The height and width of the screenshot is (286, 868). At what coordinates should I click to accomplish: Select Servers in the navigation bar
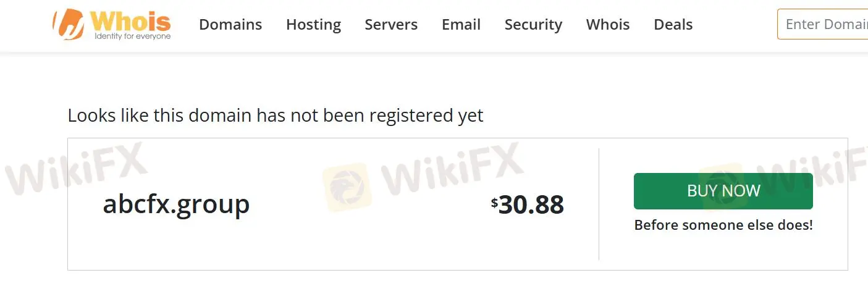pos(391,25)
